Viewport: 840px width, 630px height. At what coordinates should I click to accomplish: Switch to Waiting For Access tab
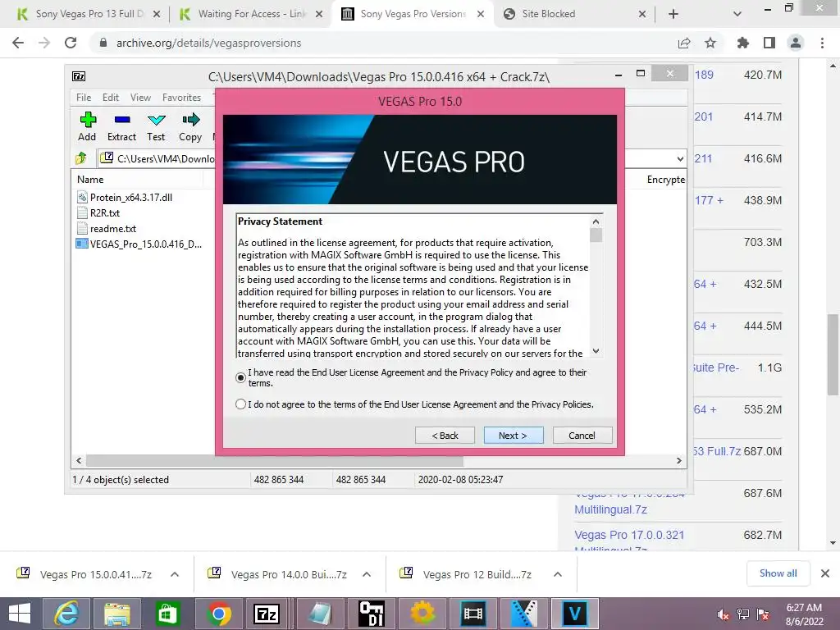249,14
